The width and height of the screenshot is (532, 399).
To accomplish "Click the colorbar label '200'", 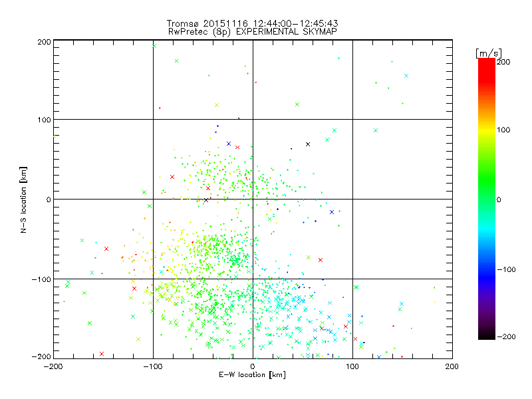I will point(503,62).
